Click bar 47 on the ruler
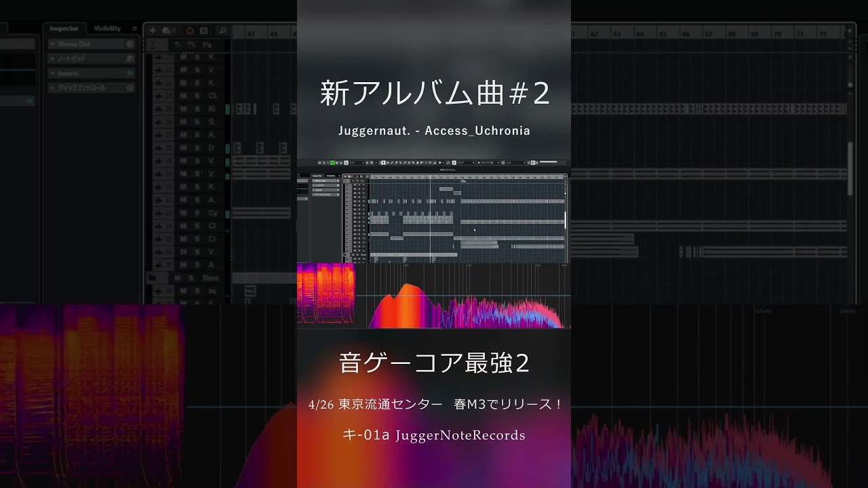Image resolution: width=868 pixels, height=488 pixels. (250, 34)
